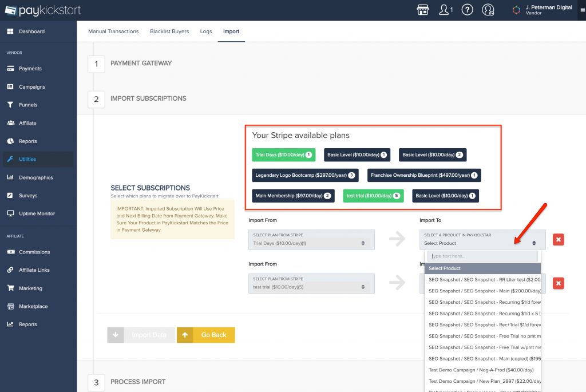Click the Payments card icon
586x392 pixels.
click(x=10, y=68)
